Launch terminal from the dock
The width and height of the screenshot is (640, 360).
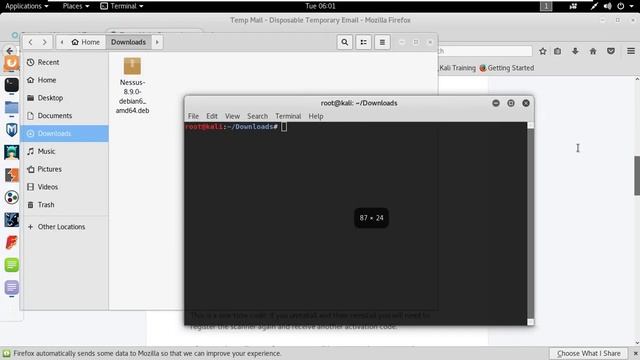click(11, 85)
